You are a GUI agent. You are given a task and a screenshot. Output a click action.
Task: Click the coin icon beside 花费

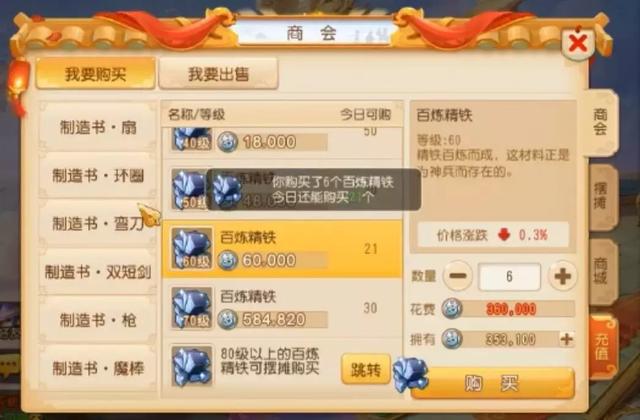tap(452, 309)
